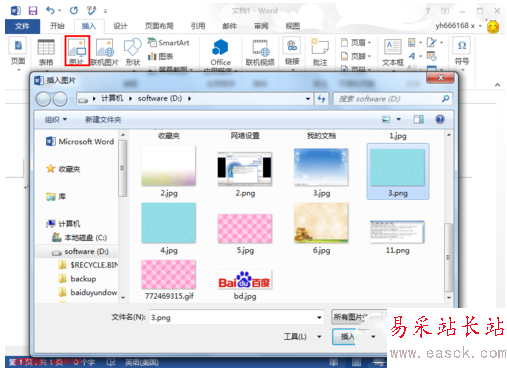This screenshot has height=368, width=507.
Task: Click the change view icon in the dialog
Action: pos(386,119)
